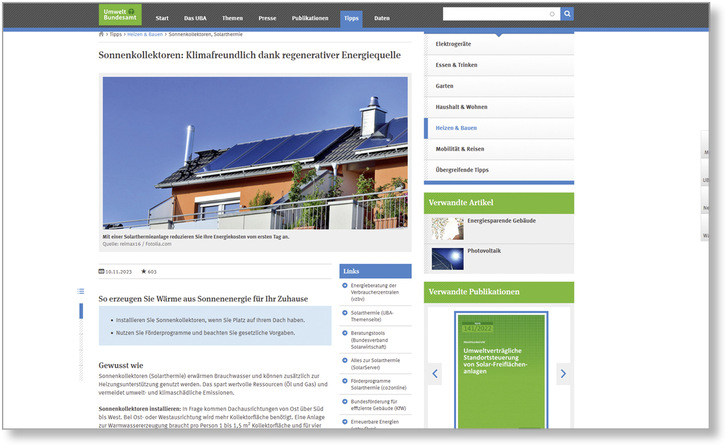Click arrow icon beside Solarthermie UBA-Themenseite link
Viewport: 728px width, 447px height.
344,313
